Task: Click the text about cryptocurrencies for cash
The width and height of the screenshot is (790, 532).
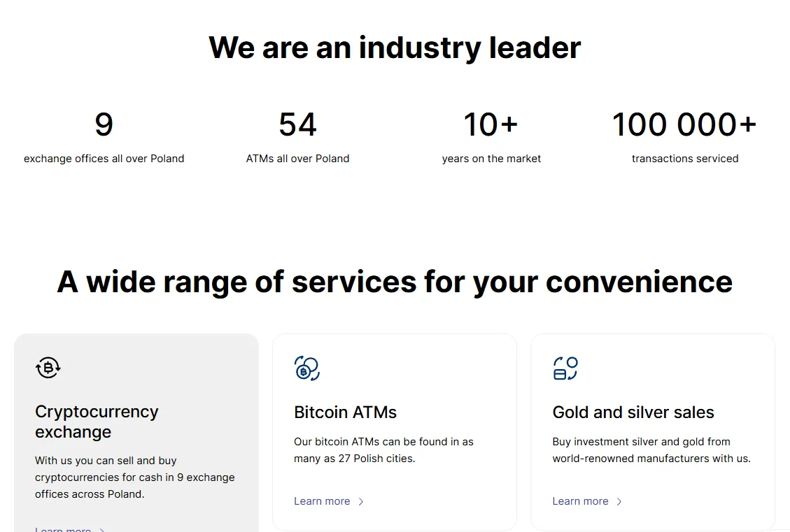Action: tap(135, 477)
